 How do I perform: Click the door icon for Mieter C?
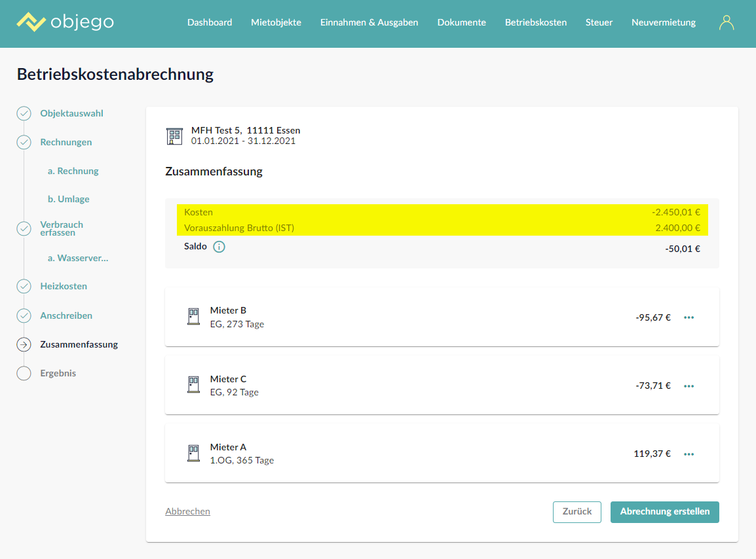click(193, 385)
